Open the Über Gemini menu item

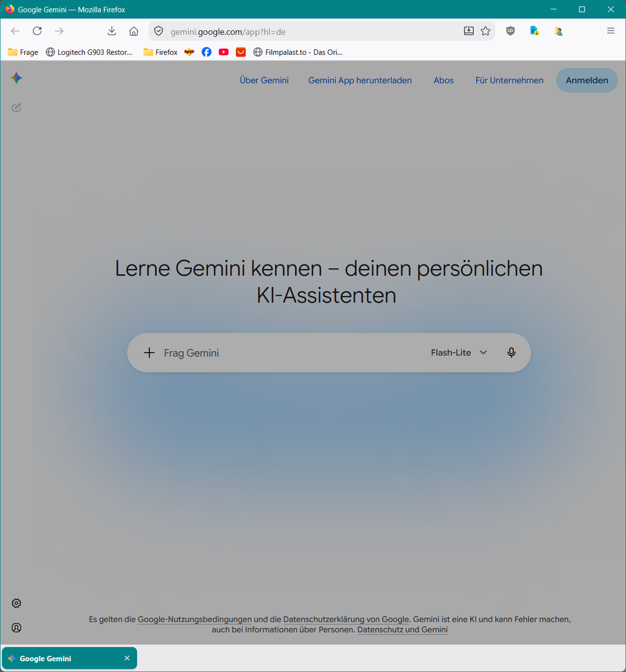[264, 81]
